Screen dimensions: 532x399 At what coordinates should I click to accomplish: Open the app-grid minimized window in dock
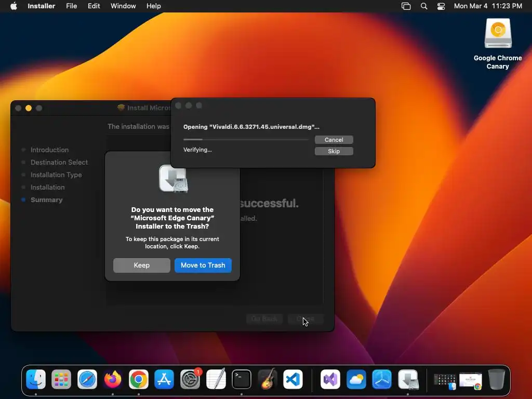[x=445, y=381]
